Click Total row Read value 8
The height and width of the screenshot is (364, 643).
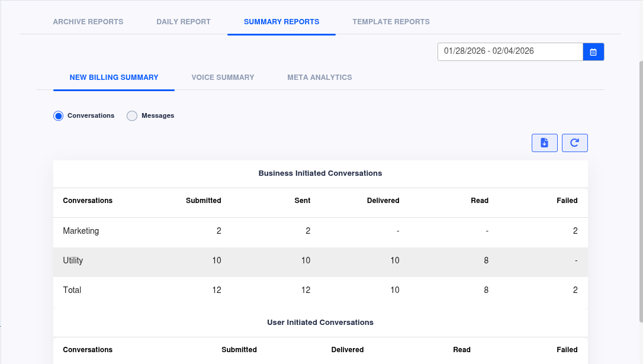point(486,290)
